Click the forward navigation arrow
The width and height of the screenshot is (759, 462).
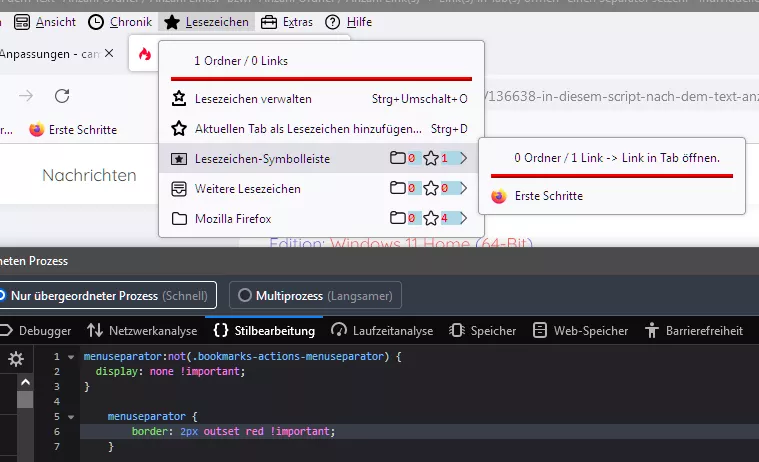click(26, 96)
